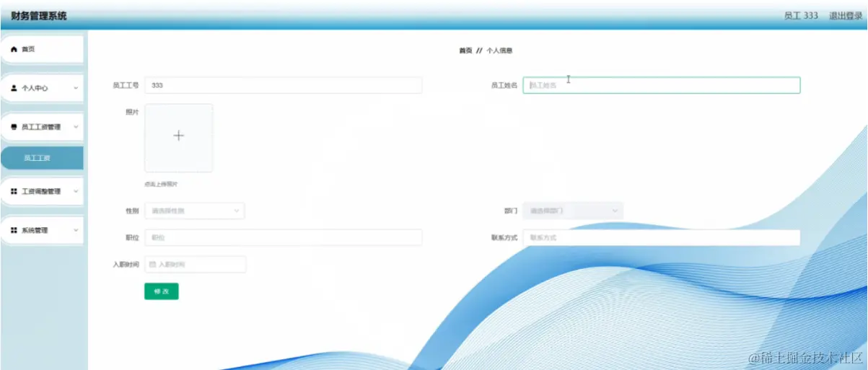This screenshot has width=868, height=370.
Task: Click the grid icon beside 工资调整管理
Action: click(x=14, y=192)
